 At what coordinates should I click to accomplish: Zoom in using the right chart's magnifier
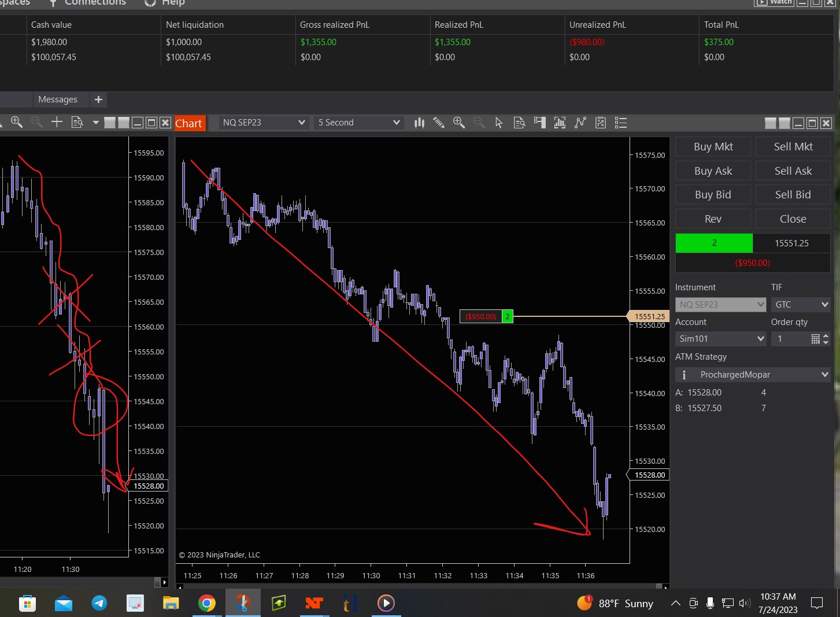point(459,123)
